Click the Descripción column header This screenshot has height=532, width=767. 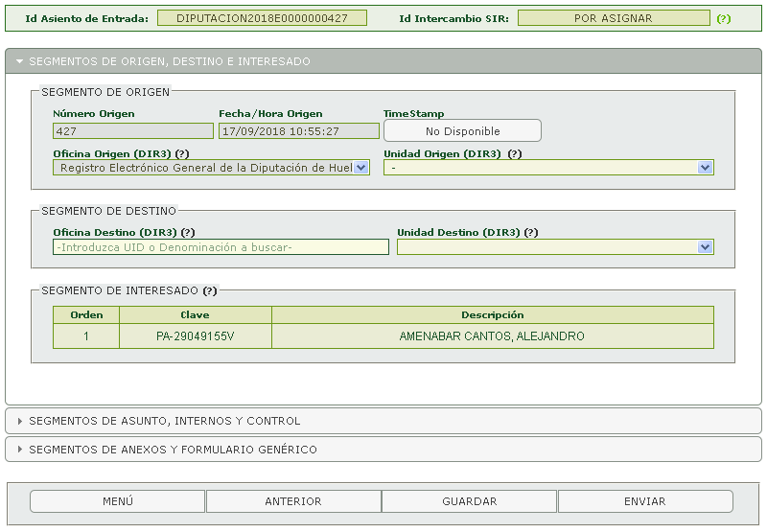coord(493,315)
